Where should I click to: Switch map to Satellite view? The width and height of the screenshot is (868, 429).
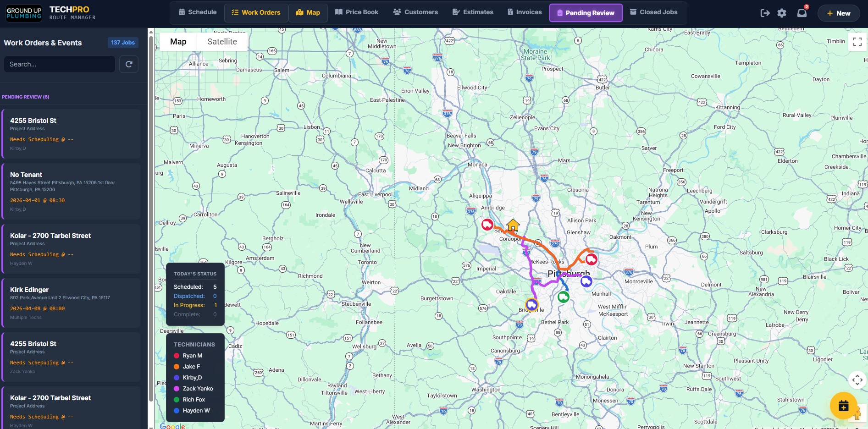tap(222, 42)
